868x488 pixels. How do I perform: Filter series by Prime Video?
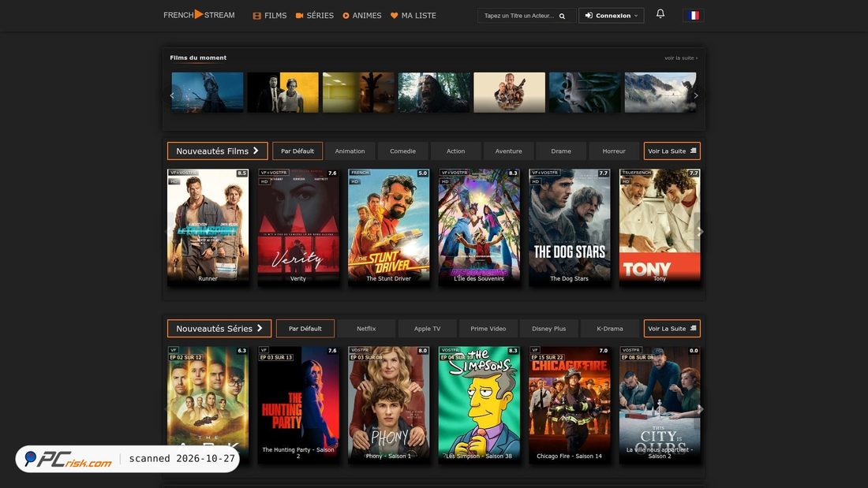coord(488,329)
